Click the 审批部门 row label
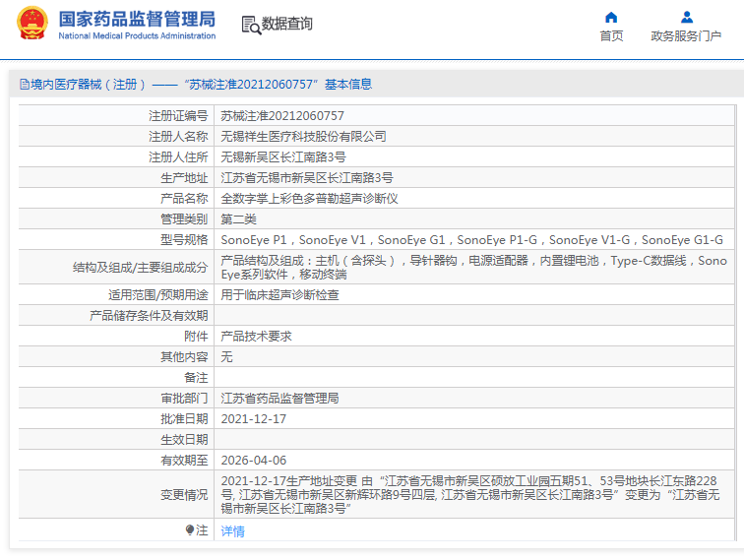This screenshot has height=560, width=744. coord(184,399)
